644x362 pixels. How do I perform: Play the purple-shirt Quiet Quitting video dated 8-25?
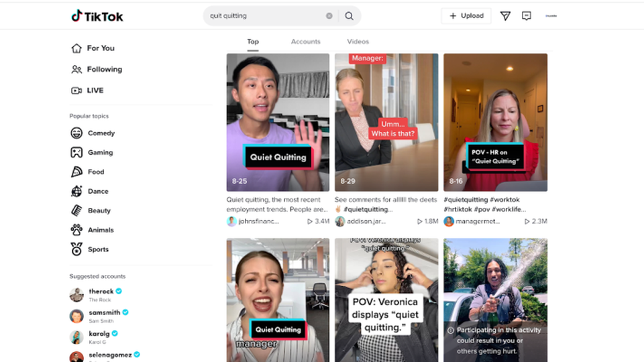tap(278, 122)
